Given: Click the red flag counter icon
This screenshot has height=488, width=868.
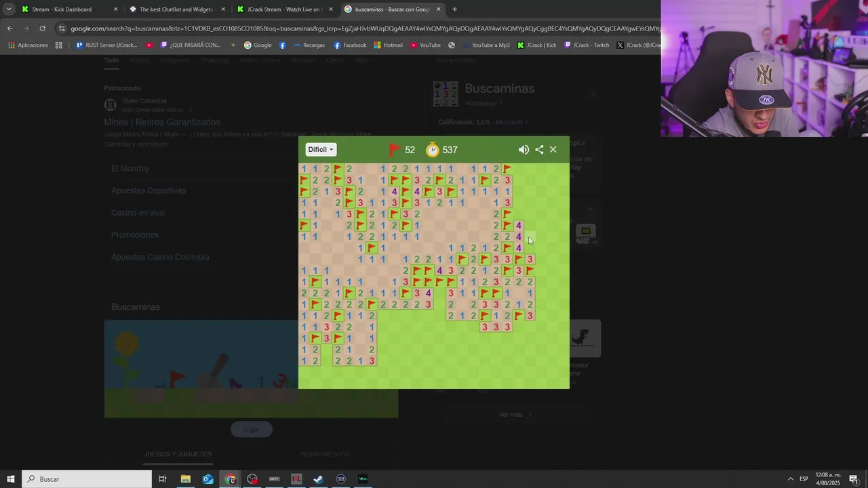Looking at the screenshot, I should tap(394, 150).
